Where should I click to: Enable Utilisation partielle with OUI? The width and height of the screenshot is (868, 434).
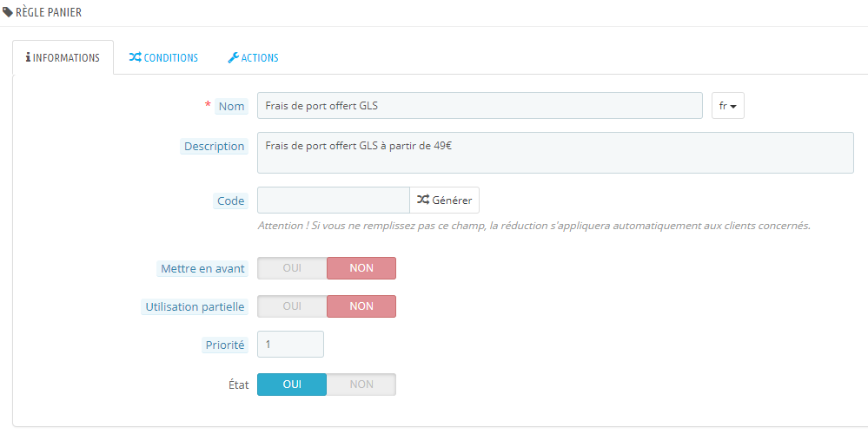tap(292, 306)
